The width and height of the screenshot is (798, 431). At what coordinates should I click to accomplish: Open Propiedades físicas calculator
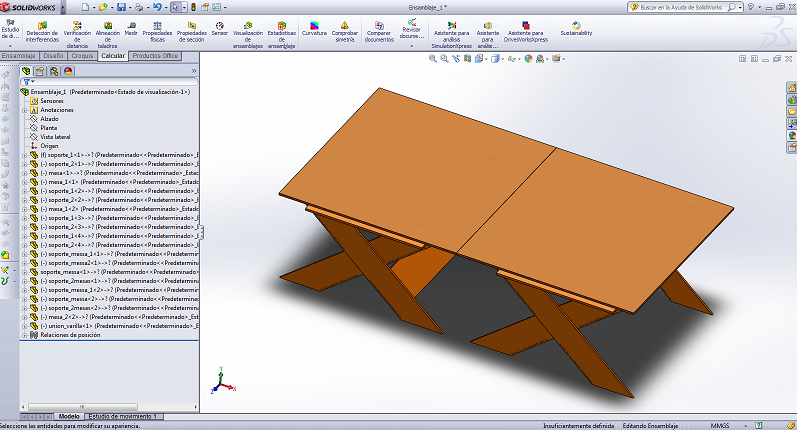(x=157, y=32)
